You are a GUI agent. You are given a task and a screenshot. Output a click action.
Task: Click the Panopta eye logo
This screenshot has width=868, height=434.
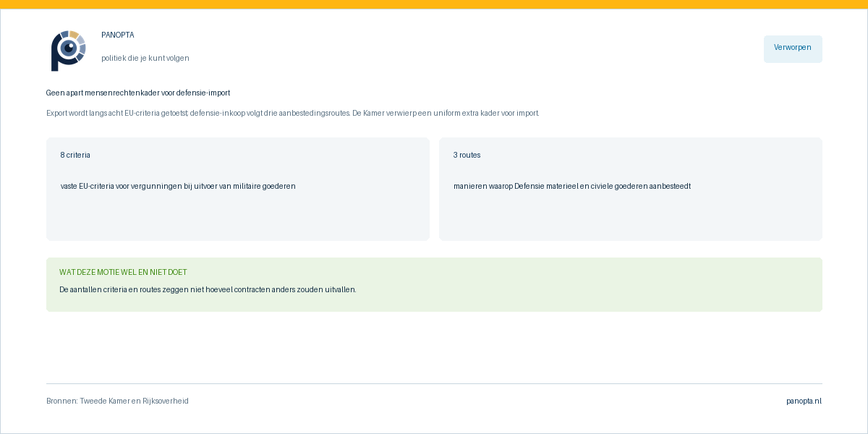(x=68, y=50)
